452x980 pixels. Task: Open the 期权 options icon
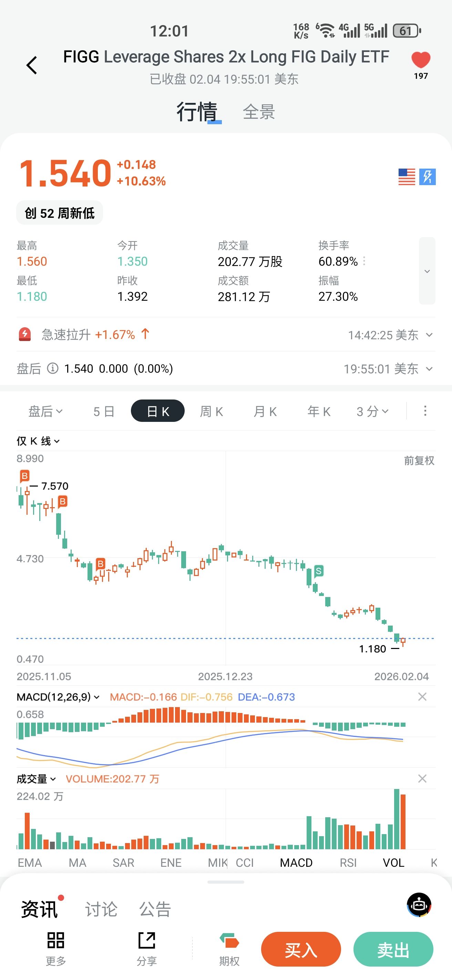click(229, 941)
